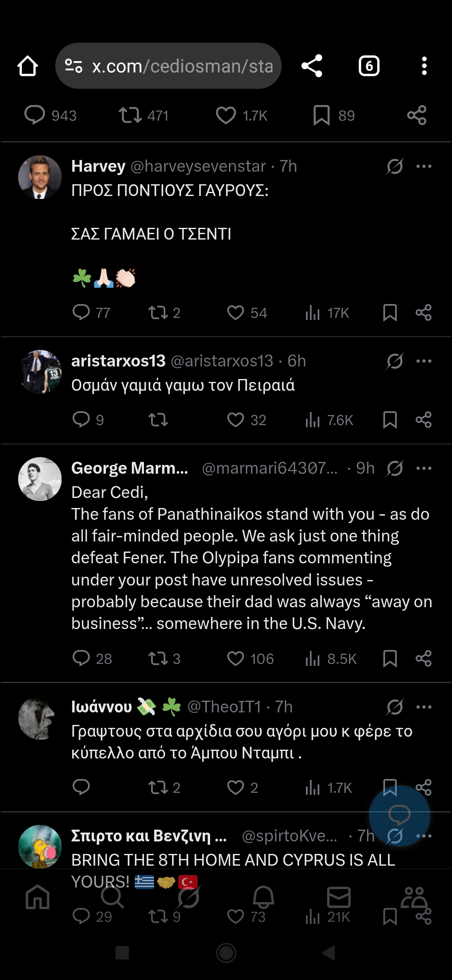The width and height of the screenshot is (452, 980).
Task: Share aristarxos13's reply
Action: (x=424, y=420)
